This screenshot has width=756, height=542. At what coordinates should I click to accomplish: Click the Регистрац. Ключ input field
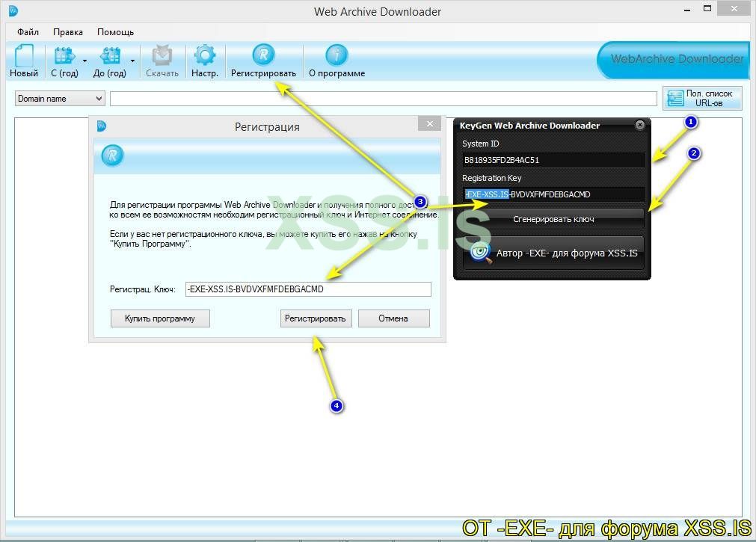(x=308, y=289)
